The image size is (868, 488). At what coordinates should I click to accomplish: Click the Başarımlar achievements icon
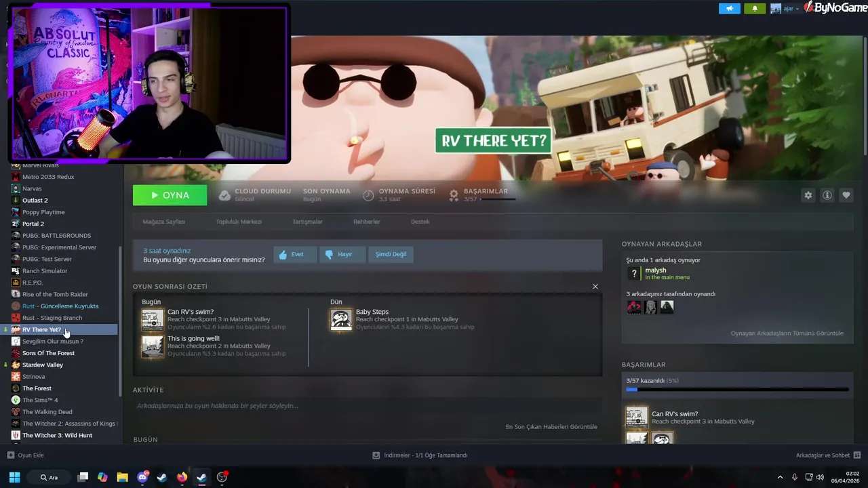[x=454, y=195]
